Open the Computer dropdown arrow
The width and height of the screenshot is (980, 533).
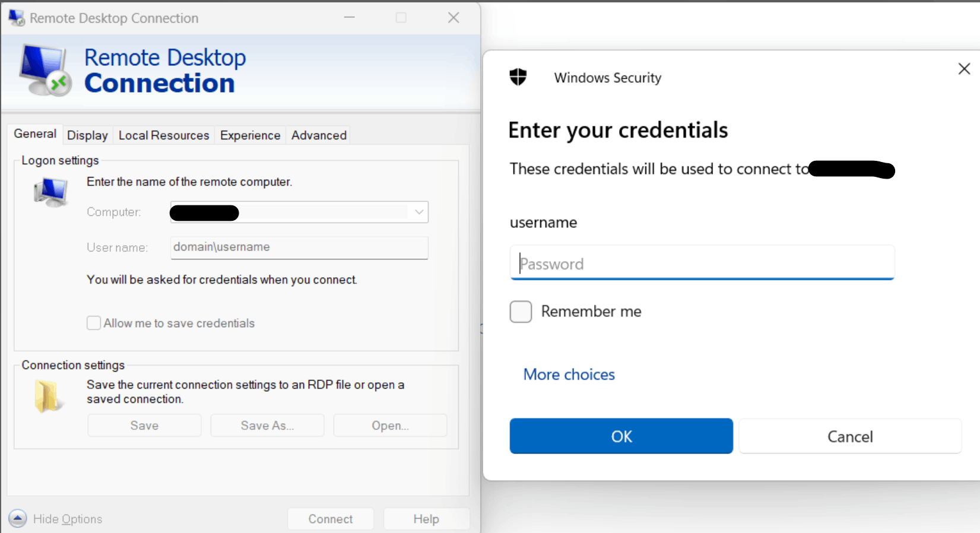pyautogui.click(x=419, y=212)
